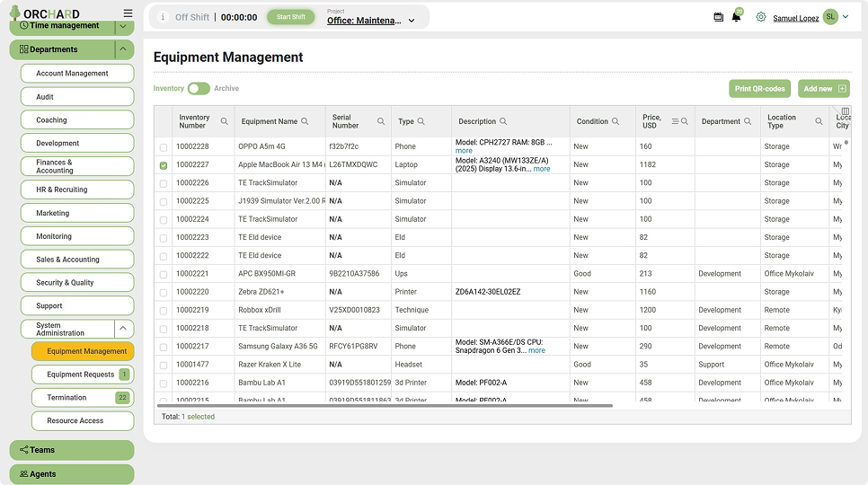Collapse the Departments section

pyautogui.click(x=123, y=49)
